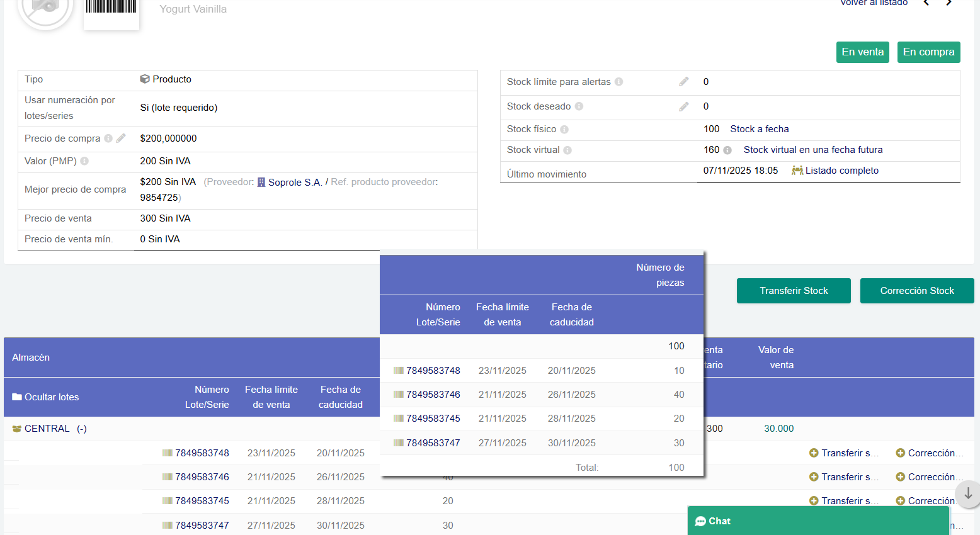Image resolution: width=980 pixels, height=535 pixels.
Task: Click pencil icon beside Stock deseado
Action: coord(684,106)
